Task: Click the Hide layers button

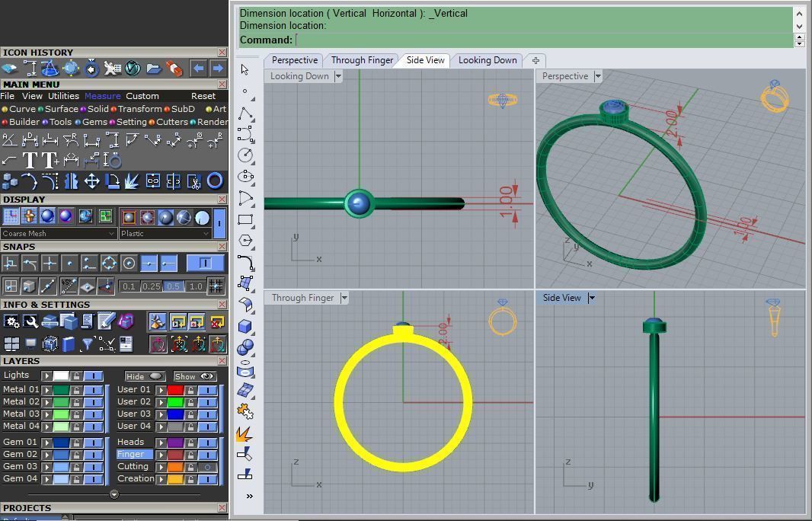Action: pyautogui.click(x=145, y=376)
